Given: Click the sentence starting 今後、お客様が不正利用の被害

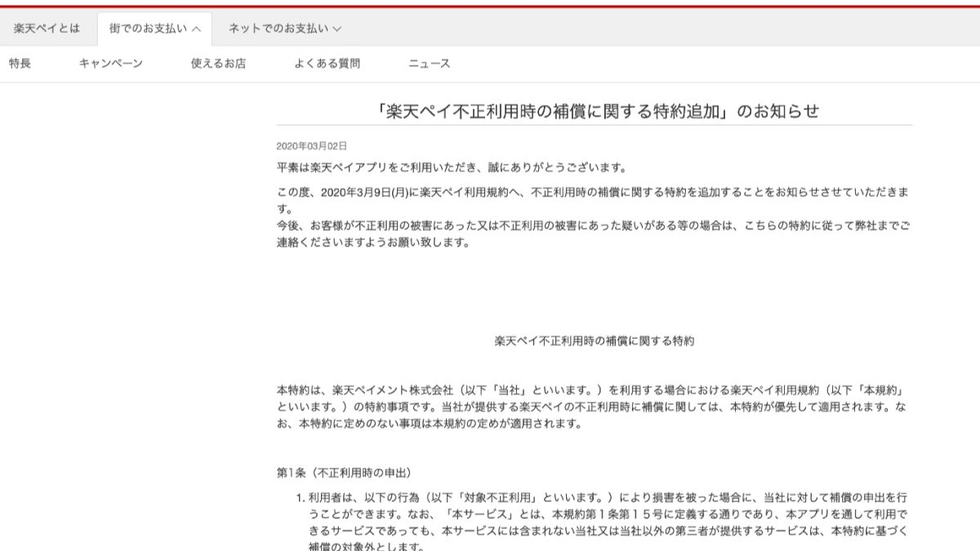Looking at the screenshot, I should (x=594, y=236).
